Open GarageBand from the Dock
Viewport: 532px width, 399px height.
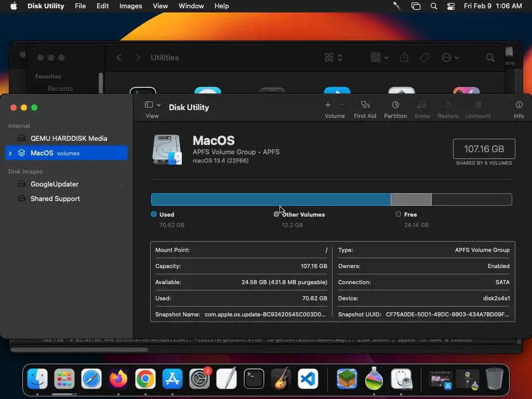pyautogui.click(x=281, y=378)
